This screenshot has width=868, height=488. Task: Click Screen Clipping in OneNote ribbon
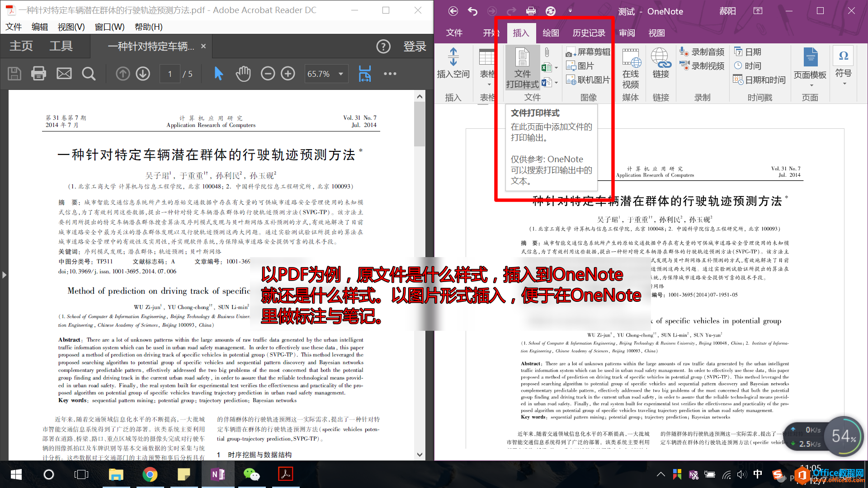click(588, 52)
